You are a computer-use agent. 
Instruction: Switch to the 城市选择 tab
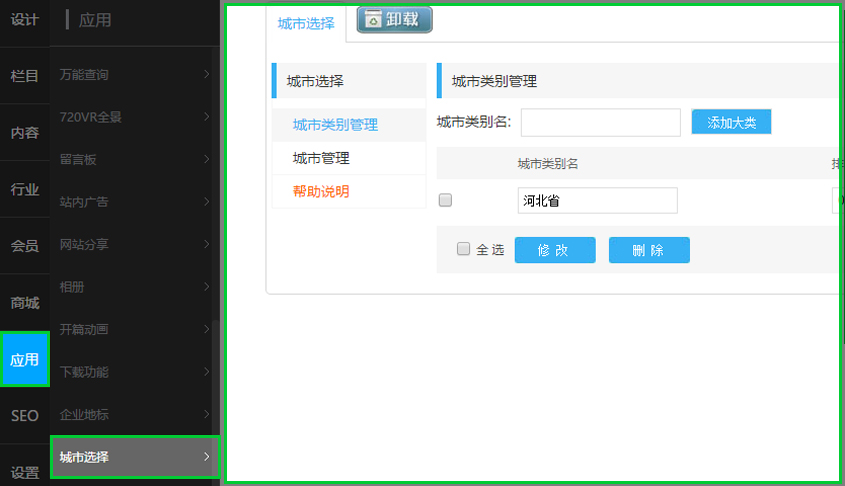[306, 23]
